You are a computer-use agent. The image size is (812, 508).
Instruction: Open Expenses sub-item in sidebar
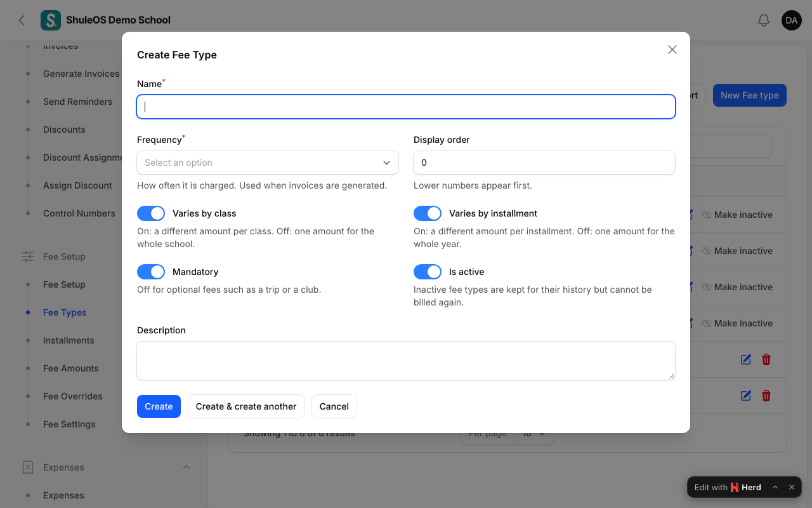pos(63,495)
